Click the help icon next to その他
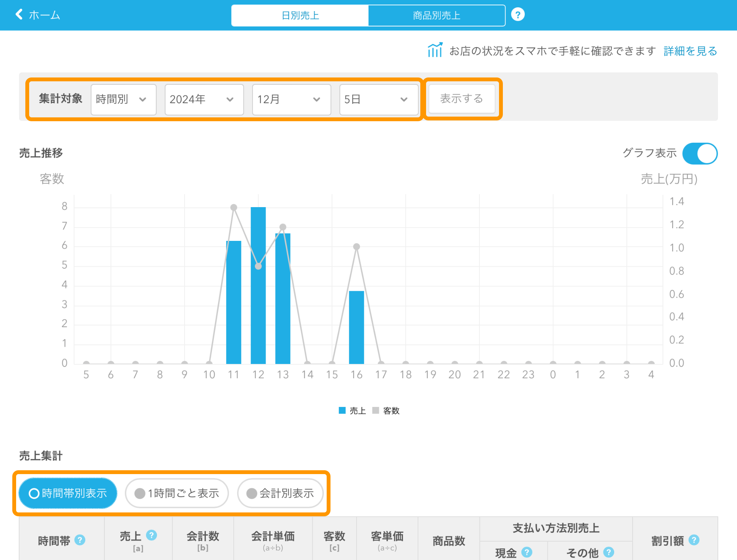This screenshot has width=737, height=560. (608, 552)
